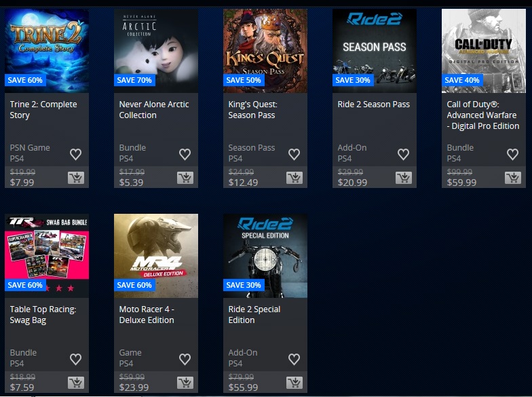532x397 pixels.
Task: Open the Trine 2 Complete Story cover image
Action: (x=47, y=51)
